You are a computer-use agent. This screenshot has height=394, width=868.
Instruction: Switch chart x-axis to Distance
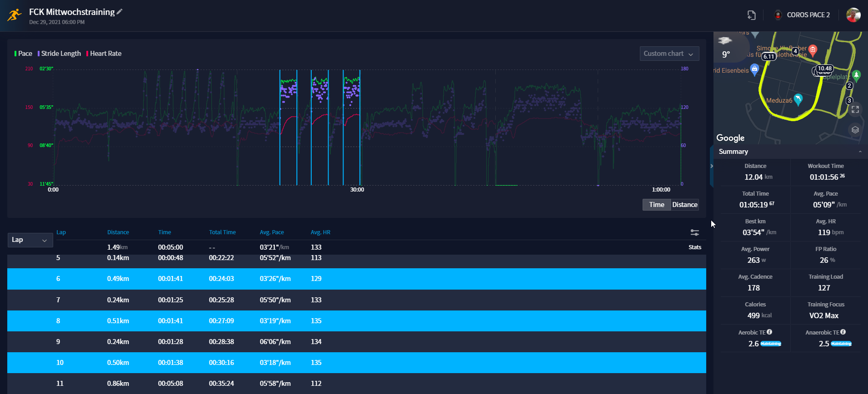(684, 205)
